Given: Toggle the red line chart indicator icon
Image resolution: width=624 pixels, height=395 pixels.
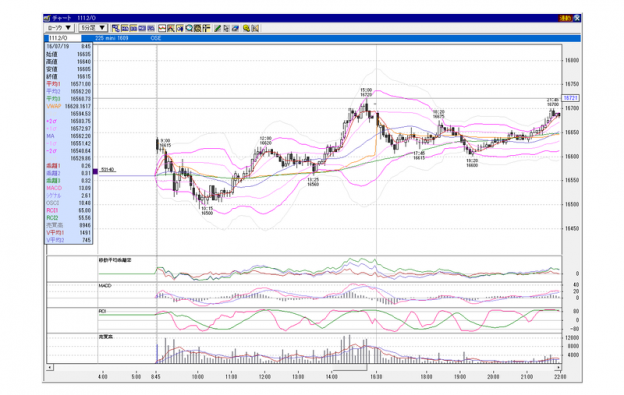Looking at the screenshot, I should point(162,28).
